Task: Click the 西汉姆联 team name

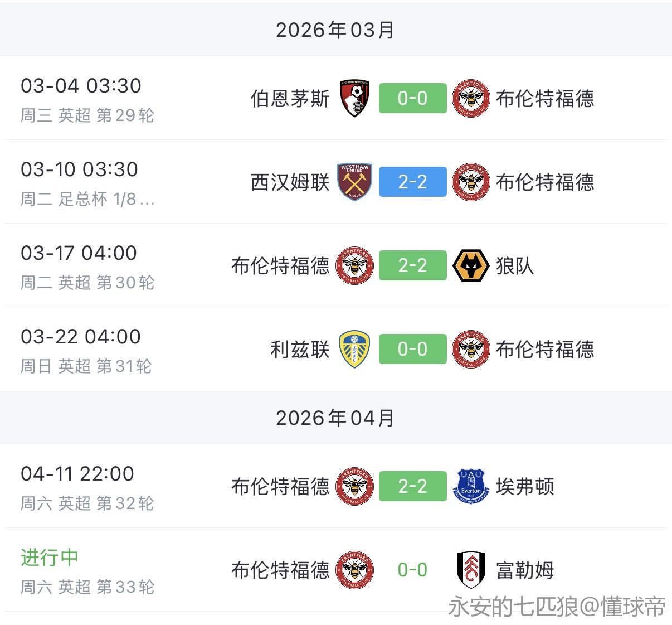Action: point(290,182)
